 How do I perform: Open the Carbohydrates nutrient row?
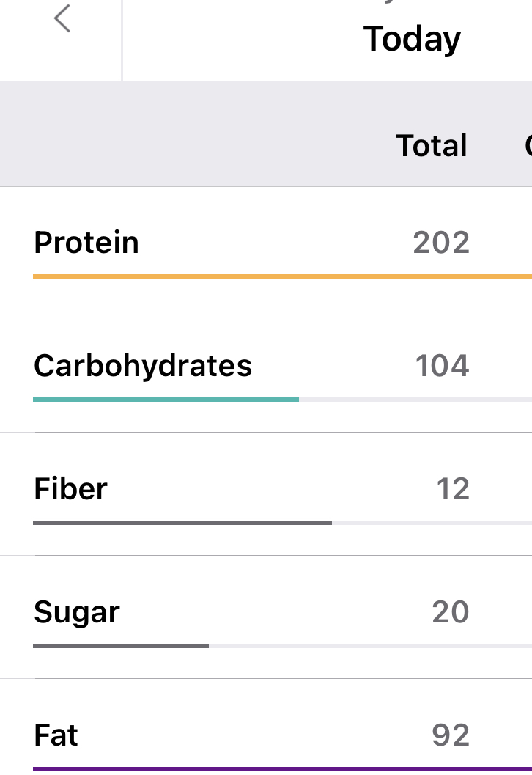pos(143,366)
